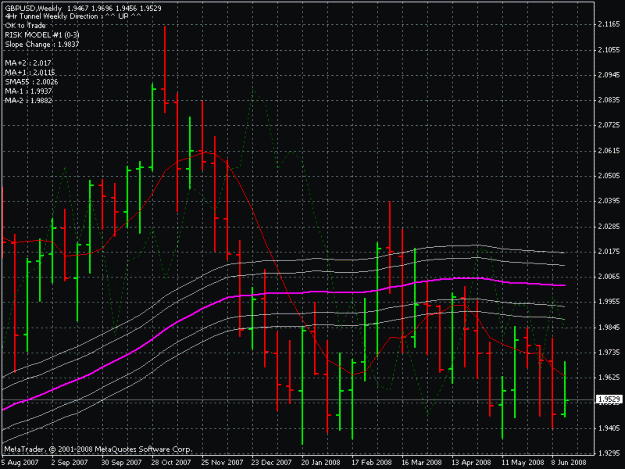Select the 1.9405 price axis label
Image resolution: width=625 pixels, height=469 pixels.
pyautogui.click(x=609, y=428)
